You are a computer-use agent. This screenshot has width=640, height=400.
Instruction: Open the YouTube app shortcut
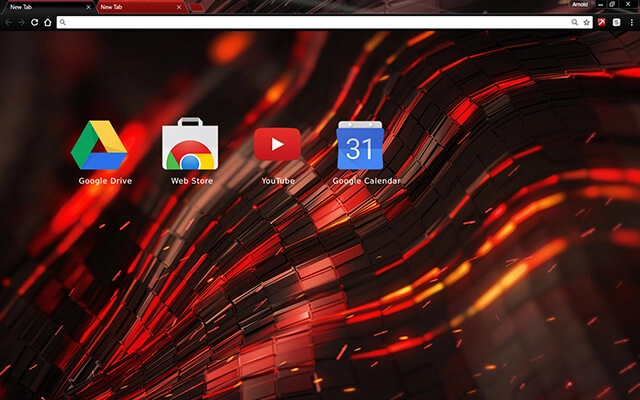(278, 144)
